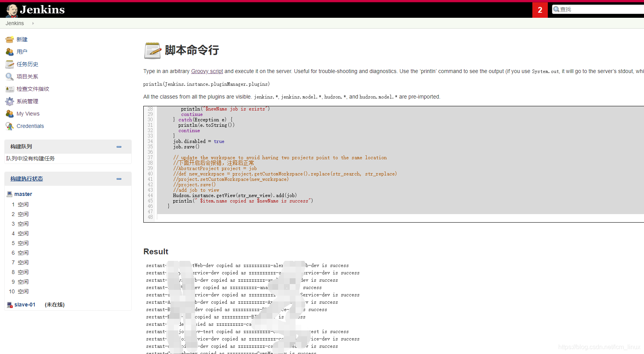Open the Jenkins breadcrumb link
Viewport: 644px width, 354px height.
(15, 23)
